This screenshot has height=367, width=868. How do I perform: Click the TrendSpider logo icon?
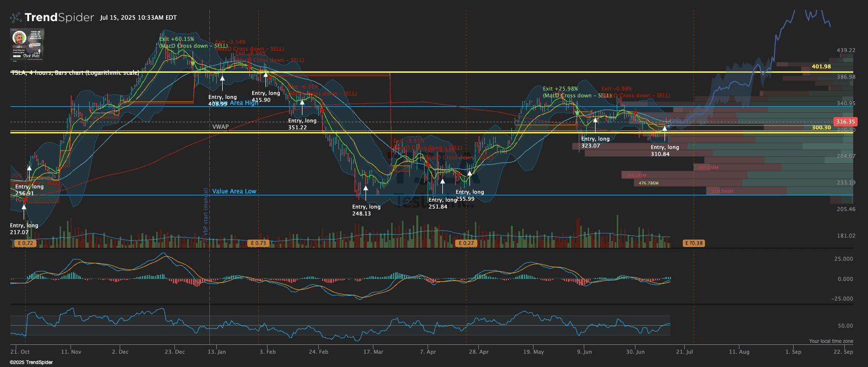click(16, 18)
